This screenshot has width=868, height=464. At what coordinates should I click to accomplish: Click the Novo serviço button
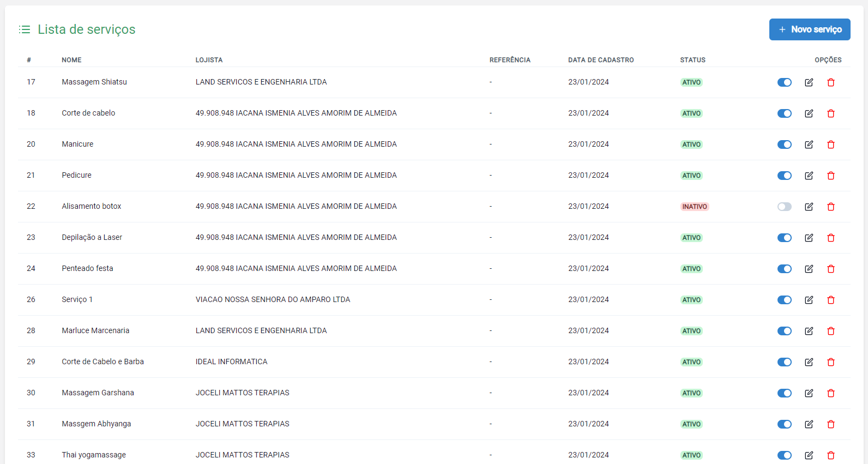coord(809,29)
